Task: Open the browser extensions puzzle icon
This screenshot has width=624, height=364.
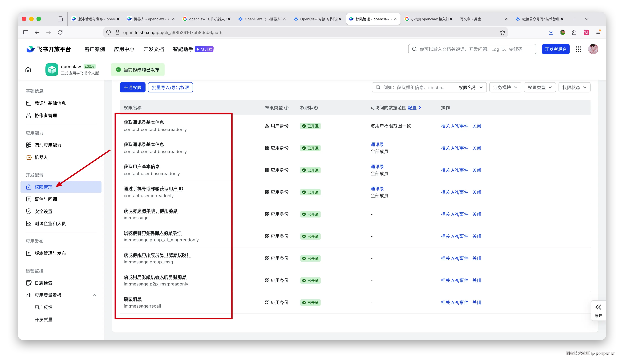Action: click(x=574, y=32)
